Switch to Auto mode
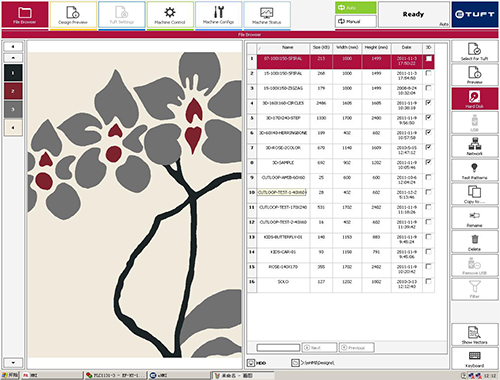500x380 pixels. pyautogui.click(x=356, y=8)
